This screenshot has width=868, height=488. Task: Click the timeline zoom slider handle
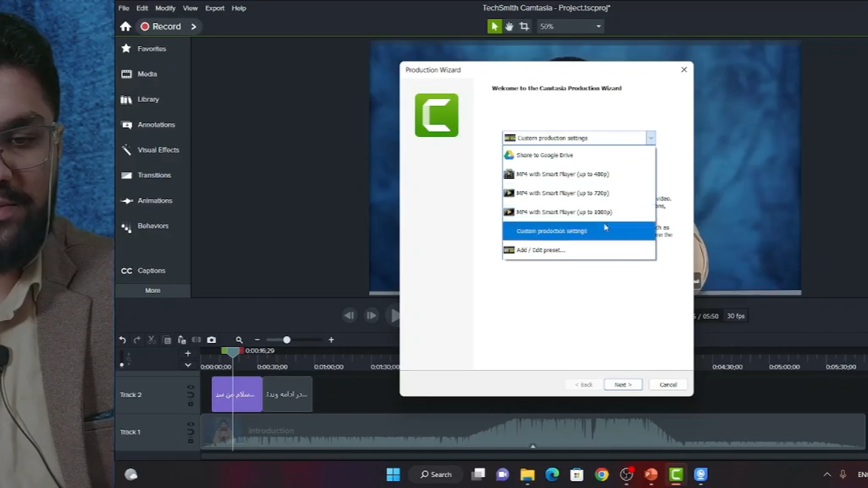pyautogui.click(x=287, y=340)
